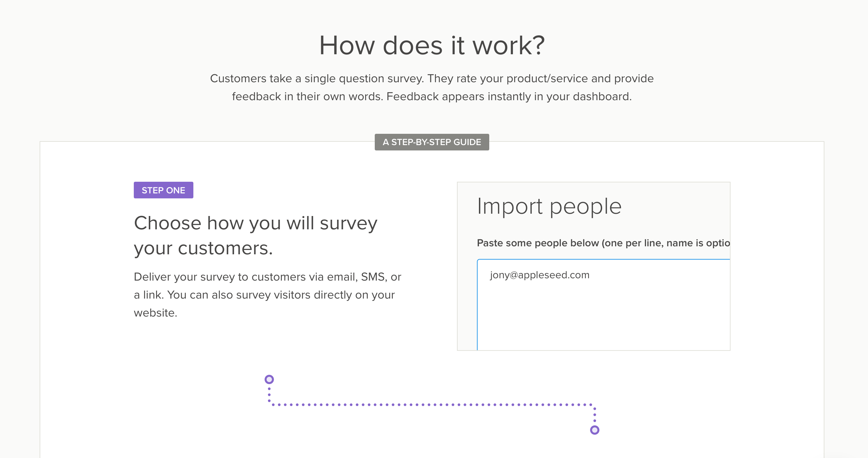Click the dotted purple connector line
This screenshot has height=458, width=868.
(432, 404)
